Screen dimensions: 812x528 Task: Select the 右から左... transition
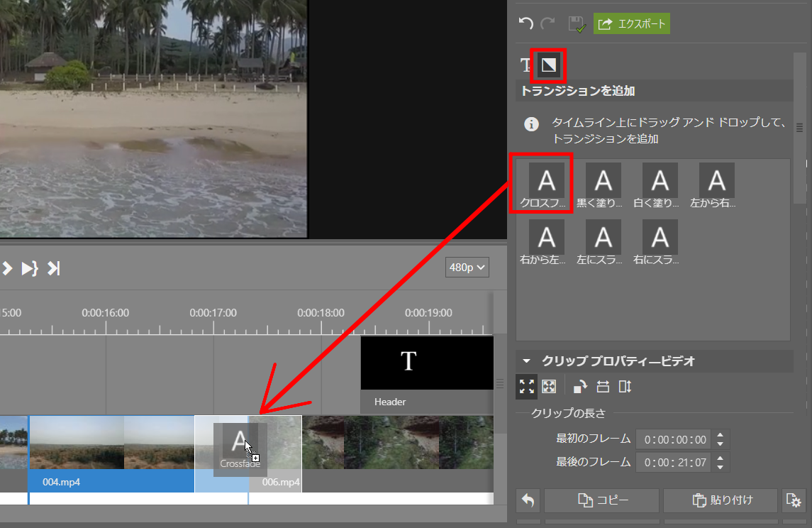(x=543, y=243)
